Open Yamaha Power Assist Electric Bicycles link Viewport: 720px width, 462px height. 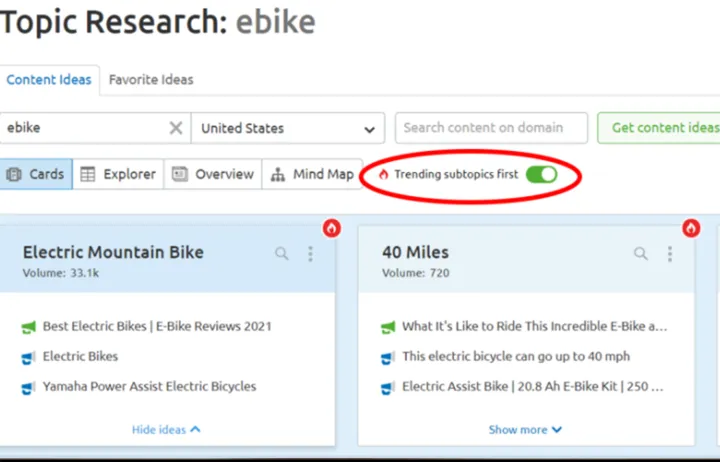point(149,386)
